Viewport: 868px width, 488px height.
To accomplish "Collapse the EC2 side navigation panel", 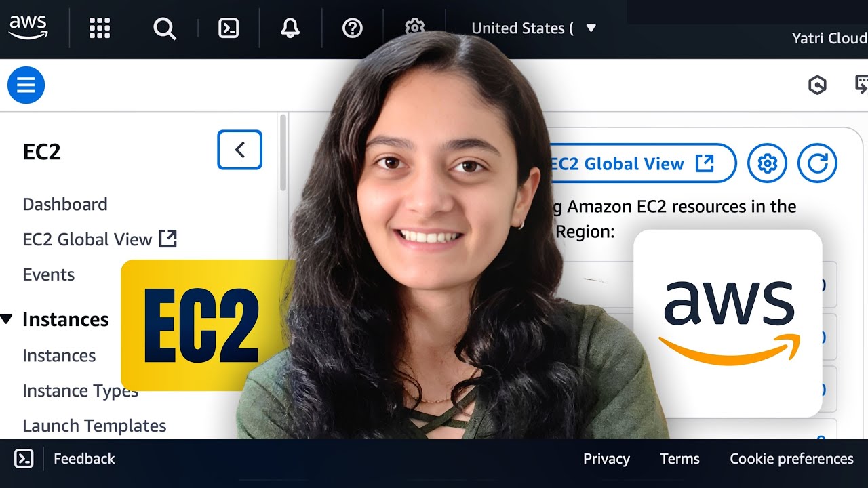I will pos(239,150).
